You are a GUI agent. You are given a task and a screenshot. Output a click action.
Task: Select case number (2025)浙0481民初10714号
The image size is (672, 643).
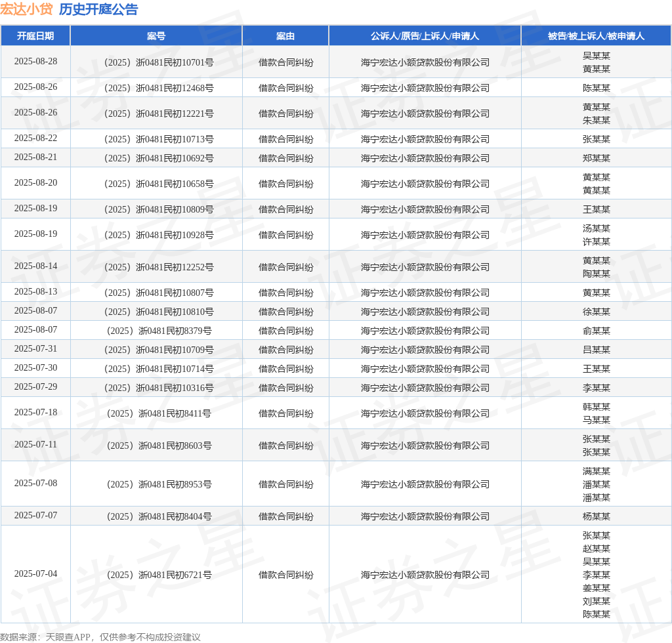pyautogui.click(x=159, y=369)
